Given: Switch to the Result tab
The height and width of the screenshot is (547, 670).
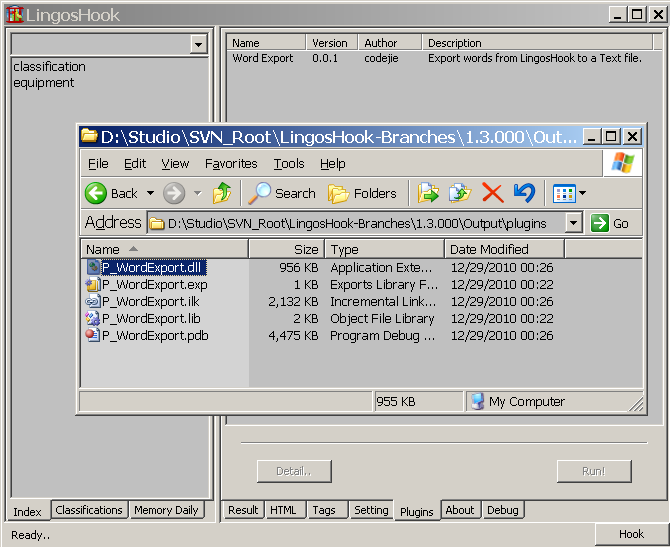Looking at the screenshot, I should click(243, 510).
